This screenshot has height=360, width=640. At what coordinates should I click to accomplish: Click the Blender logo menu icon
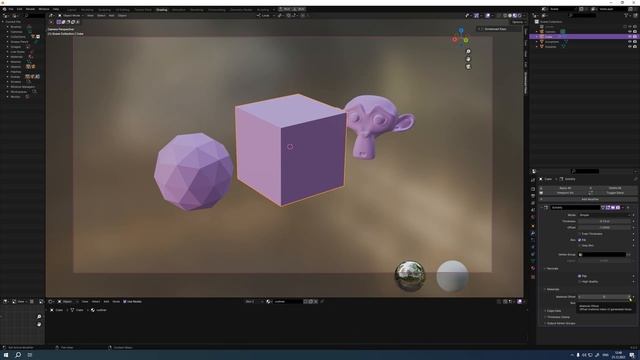4,9
